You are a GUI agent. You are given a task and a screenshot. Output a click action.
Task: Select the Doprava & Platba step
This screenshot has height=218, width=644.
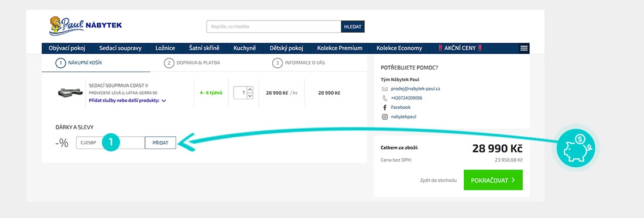click(x=192, y=63)
